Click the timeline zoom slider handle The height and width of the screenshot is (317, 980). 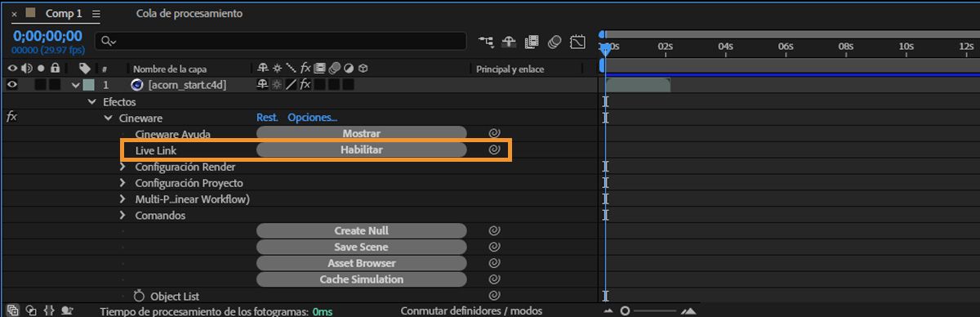click(x=625, y=311)
